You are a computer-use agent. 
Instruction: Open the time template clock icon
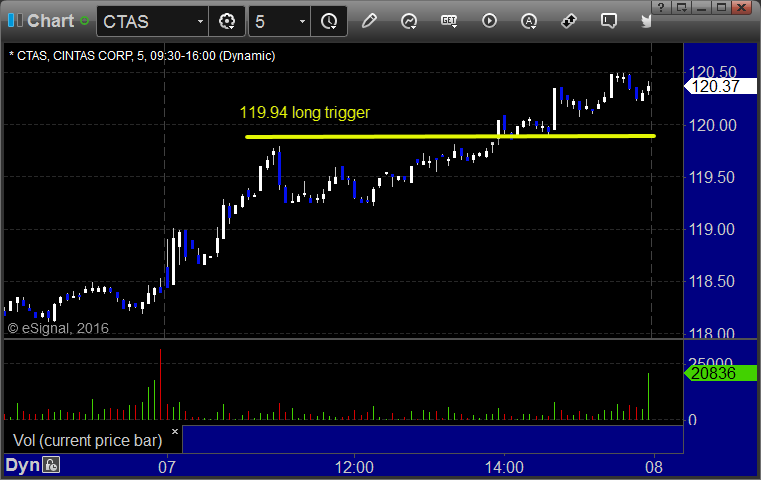coord(329,21)
